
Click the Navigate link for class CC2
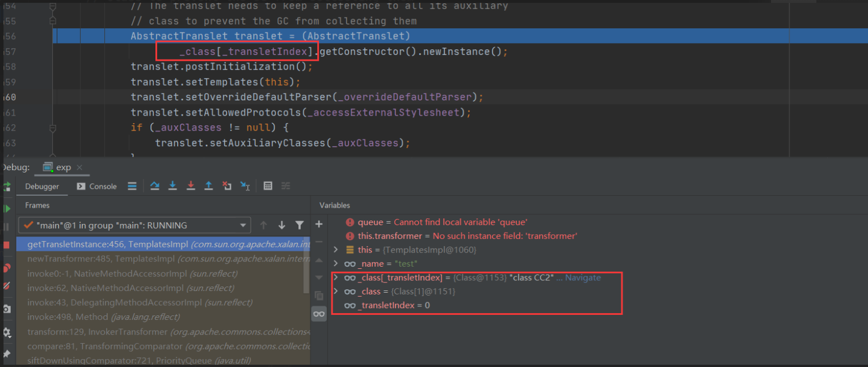583,277
